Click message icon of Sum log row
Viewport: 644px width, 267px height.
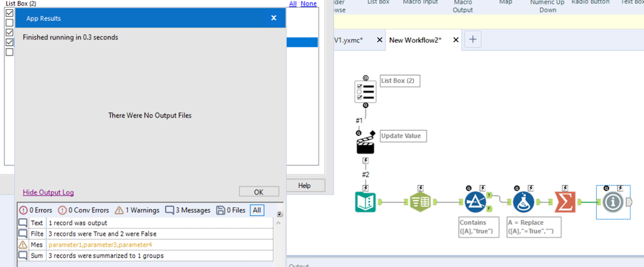pos(23,255)
